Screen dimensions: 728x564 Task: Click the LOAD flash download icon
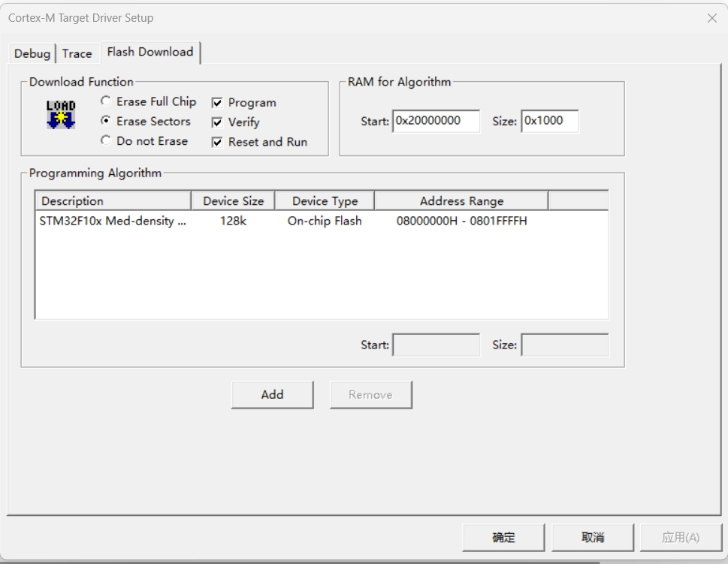[61, 114]
